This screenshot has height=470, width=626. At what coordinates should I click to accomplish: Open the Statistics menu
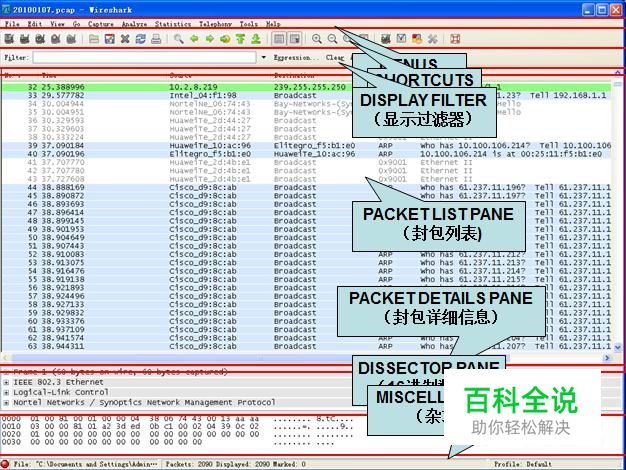pos(173,24)
